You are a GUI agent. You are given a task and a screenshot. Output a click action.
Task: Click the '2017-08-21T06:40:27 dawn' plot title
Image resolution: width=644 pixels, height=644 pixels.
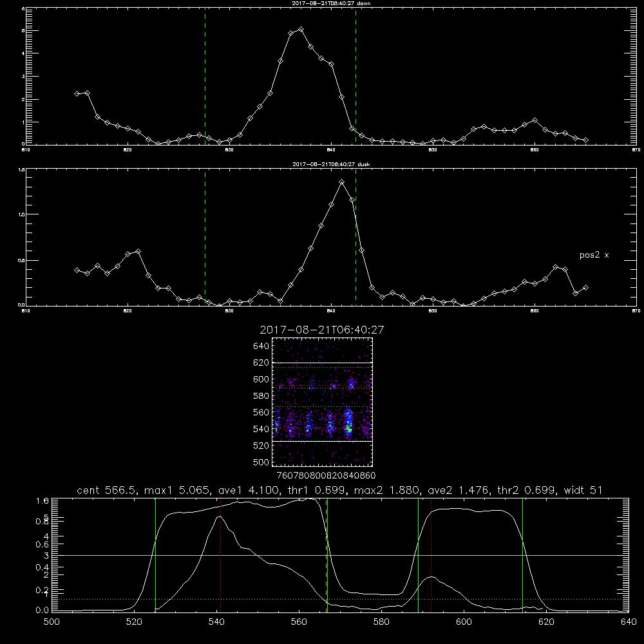[331, 3]
